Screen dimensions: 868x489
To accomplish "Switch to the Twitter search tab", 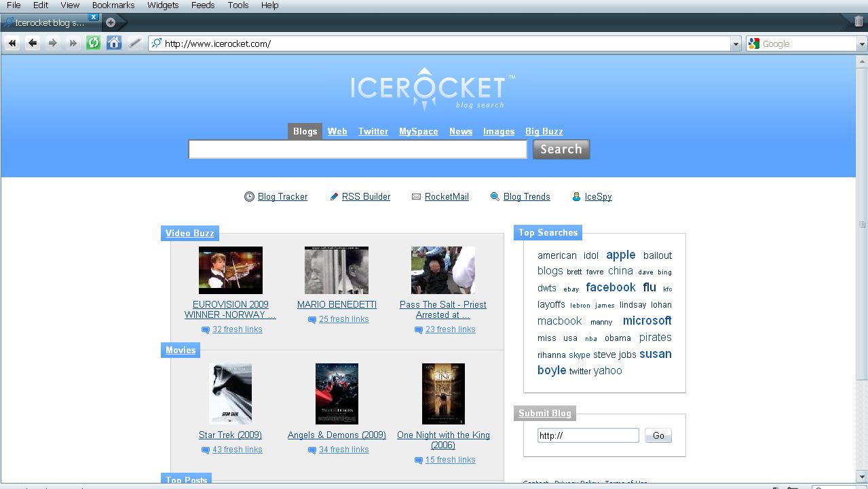I will [373, 131].
